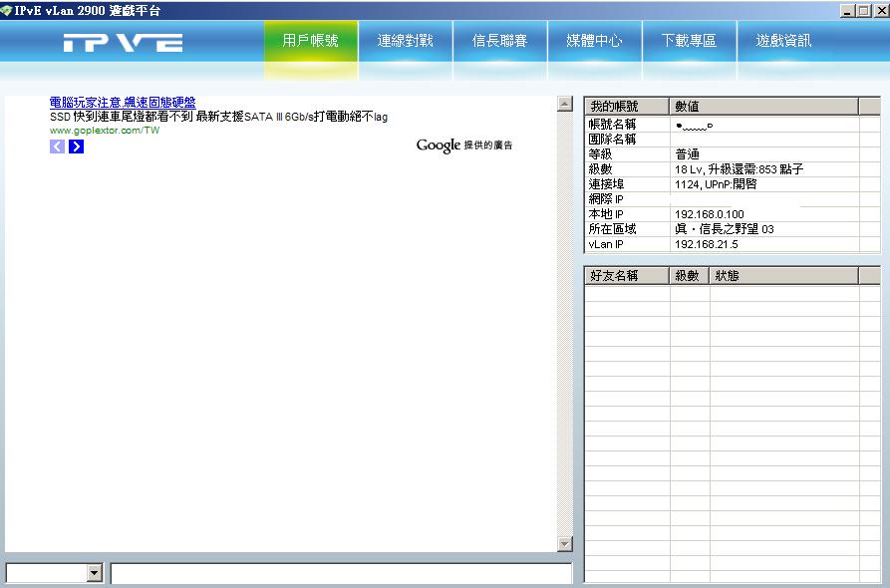Expand the dropdown at the bottom left
Image resolution: width=890 pixels, height=588 pixels.
[95, 573]
